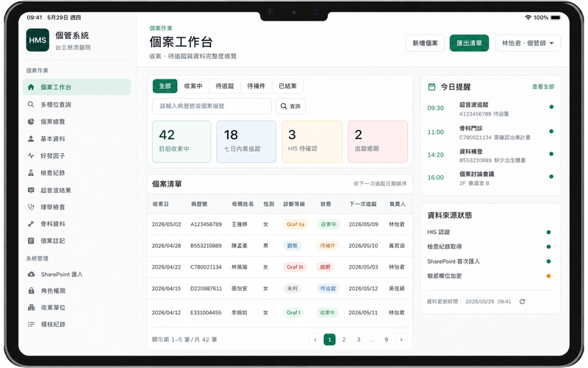Click the Graf I tag
The width and height of the screenshot is (588, 368).
(293, 312)
